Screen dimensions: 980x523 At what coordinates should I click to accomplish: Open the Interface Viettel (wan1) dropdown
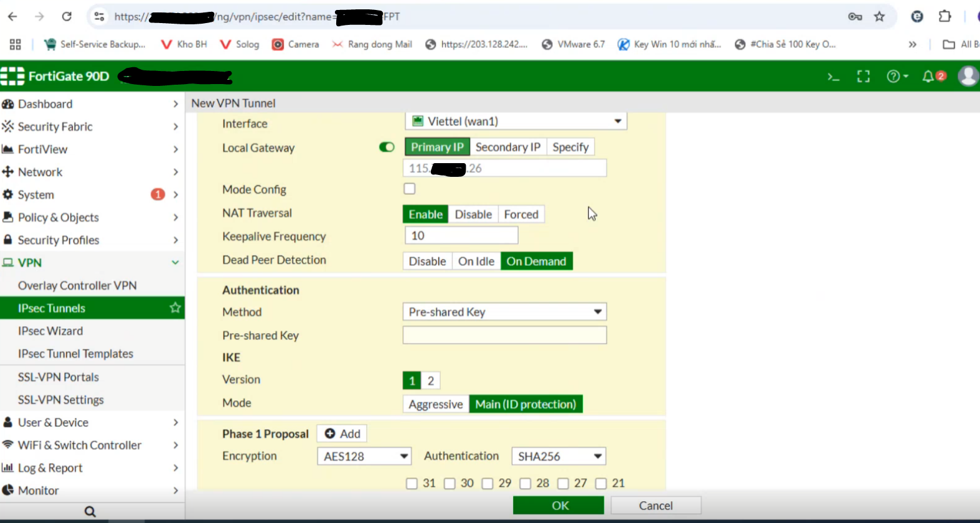(516, 121)
